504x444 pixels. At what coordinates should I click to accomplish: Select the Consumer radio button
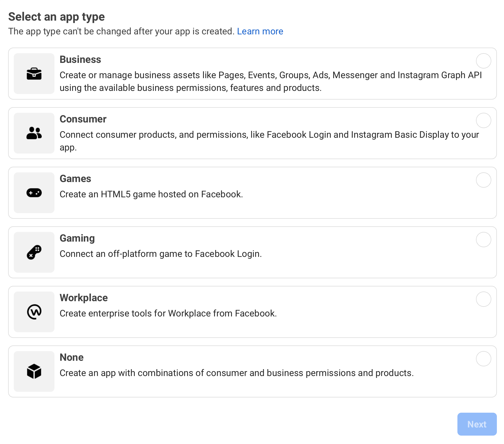(483, 120)
